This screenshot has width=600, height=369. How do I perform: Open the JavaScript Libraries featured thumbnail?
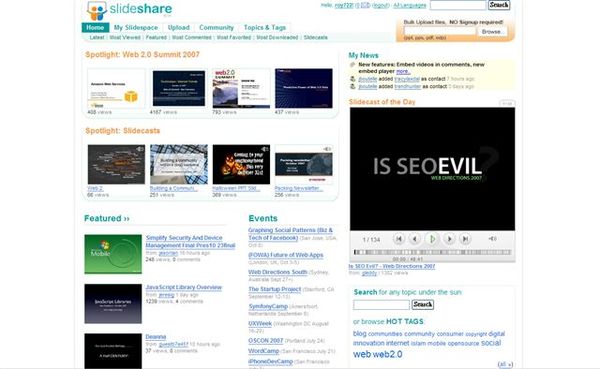[113, 304]
